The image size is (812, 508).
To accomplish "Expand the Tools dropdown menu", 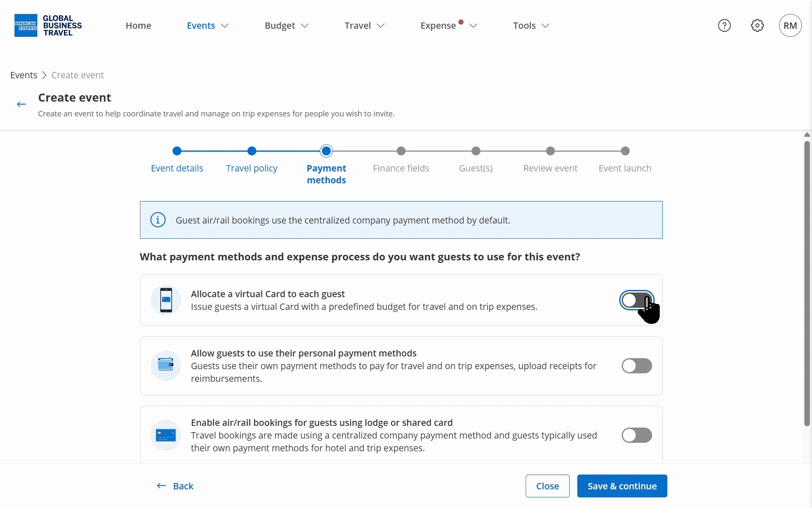I will 531,25.
